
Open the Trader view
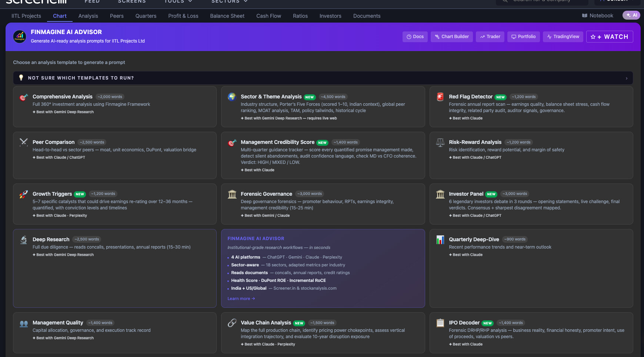point(490,37)
